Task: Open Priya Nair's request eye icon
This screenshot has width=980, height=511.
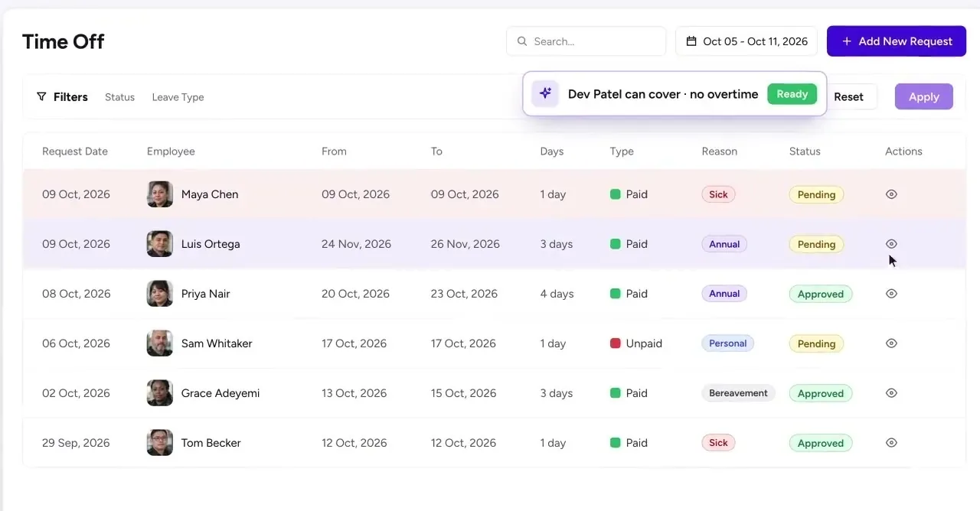Action: coord(891,294)
